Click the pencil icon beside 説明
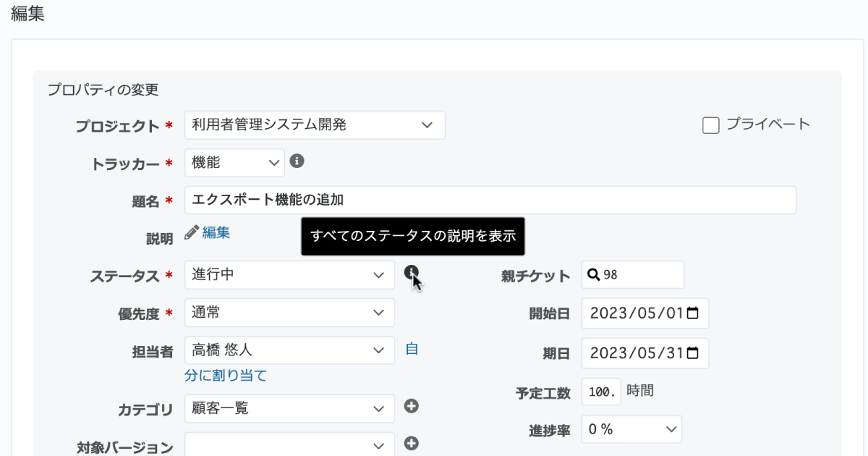 [191, 232]
